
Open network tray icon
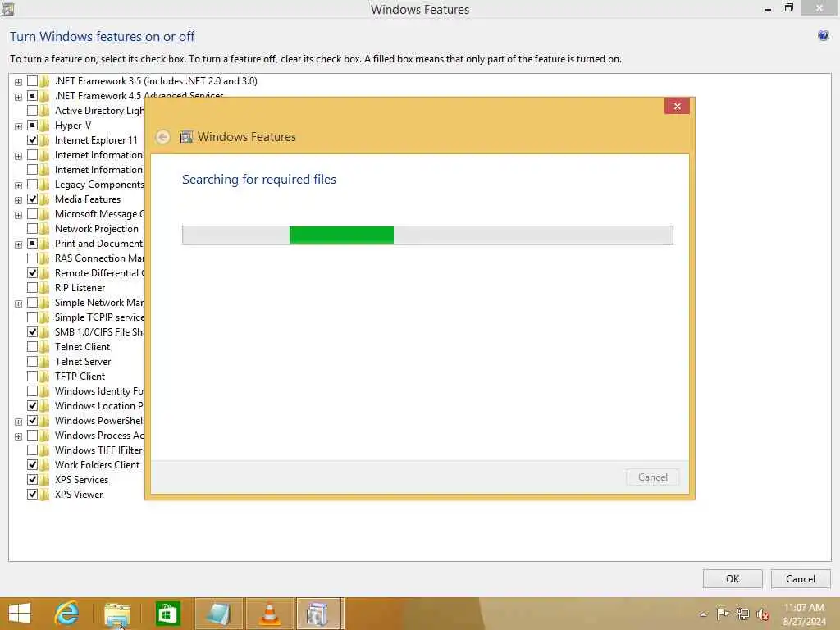[x=742, y=614]
